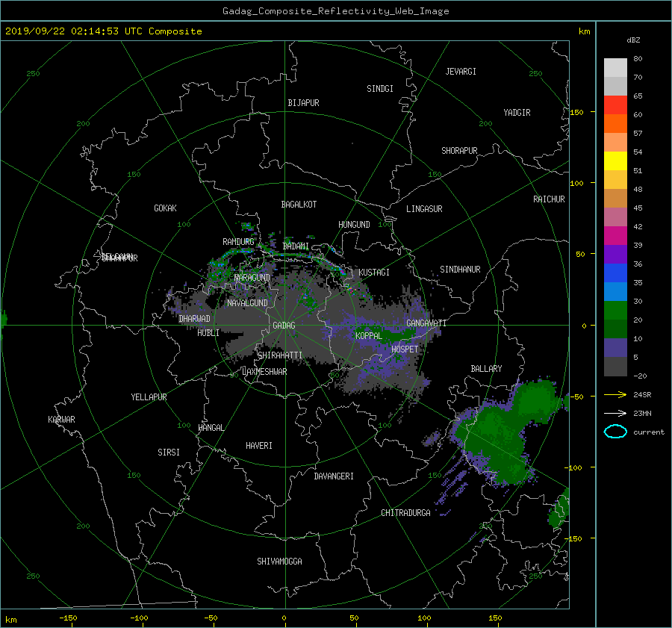Select the green 20 dBZ color swatch
Image resolution: width=672 pixels, height=628 pixels.
point(615,311)
